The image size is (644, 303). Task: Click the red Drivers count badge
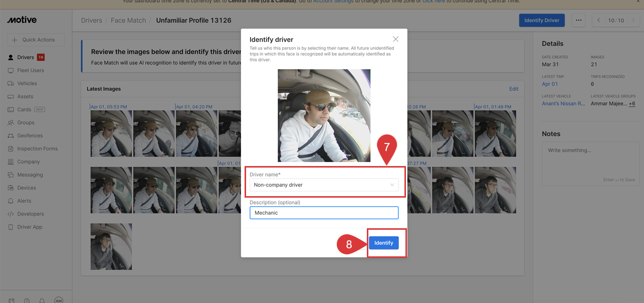click(41, 57)
